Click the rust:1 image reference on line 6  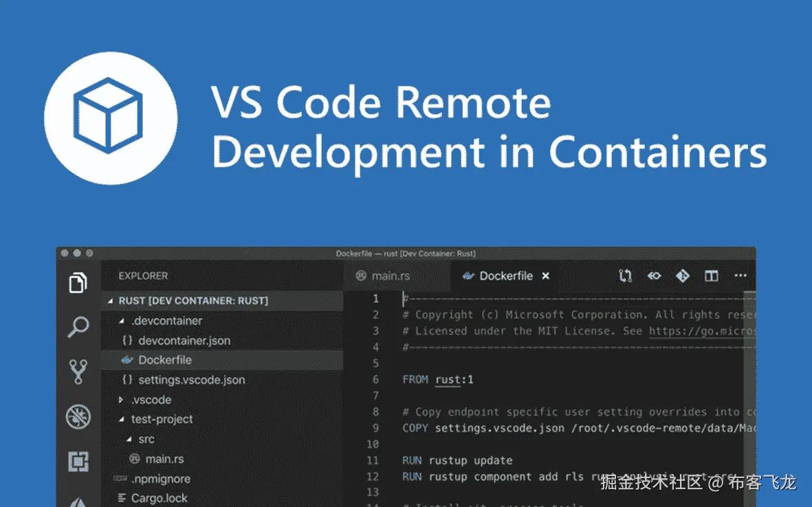(454, 379)
